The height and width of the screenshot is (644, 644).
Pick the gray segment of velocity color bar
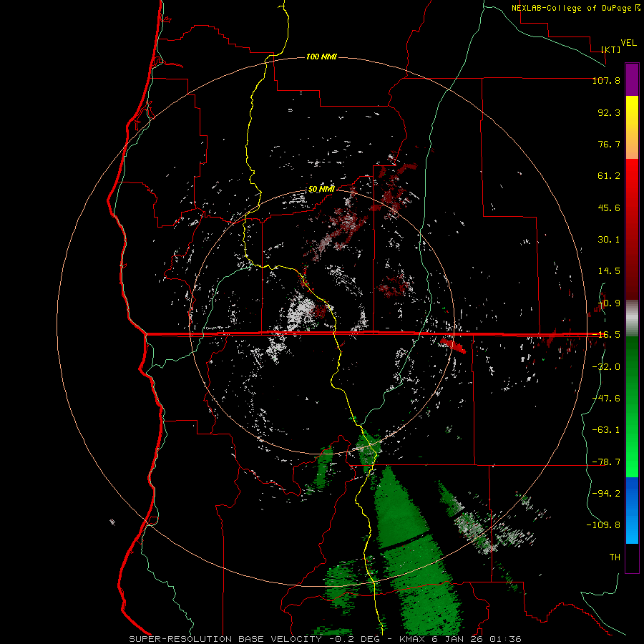click(632, 318)
